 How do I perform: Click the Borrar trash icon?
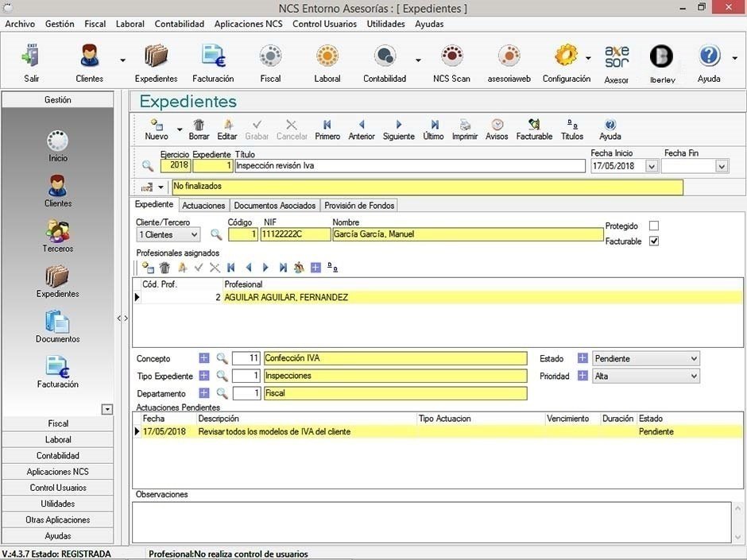point(199,126)
